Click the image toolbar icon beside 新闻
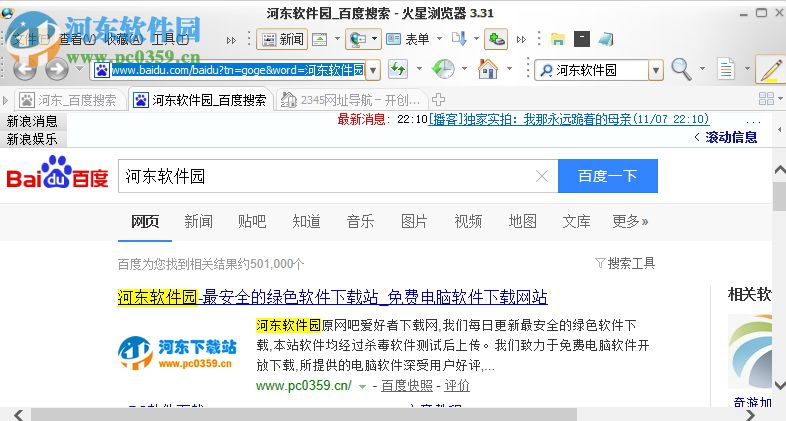Image resolution: width=786 pixels, height=421 pixels. click(320, 39)
